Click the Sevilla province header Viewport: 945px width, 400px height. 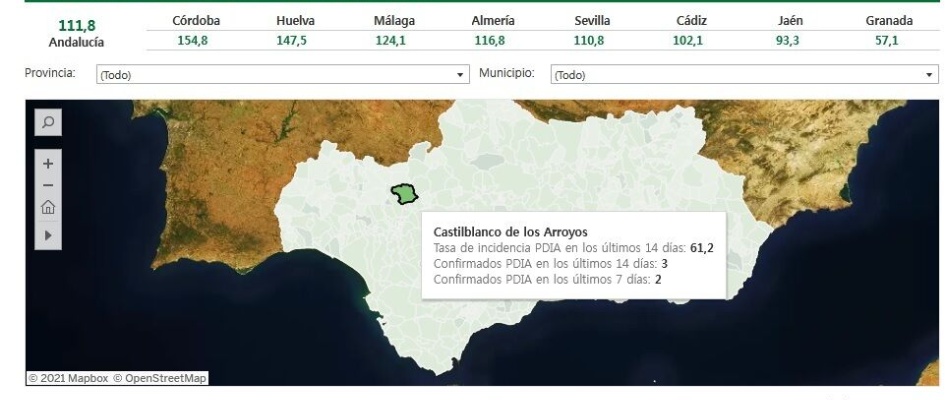pyautogui.click(x=593, y=21)
